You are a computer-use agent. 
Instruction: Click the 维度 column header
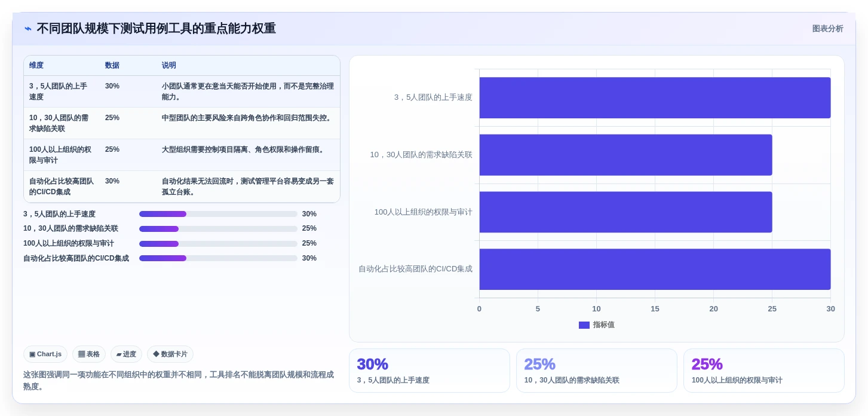(36, 66)
